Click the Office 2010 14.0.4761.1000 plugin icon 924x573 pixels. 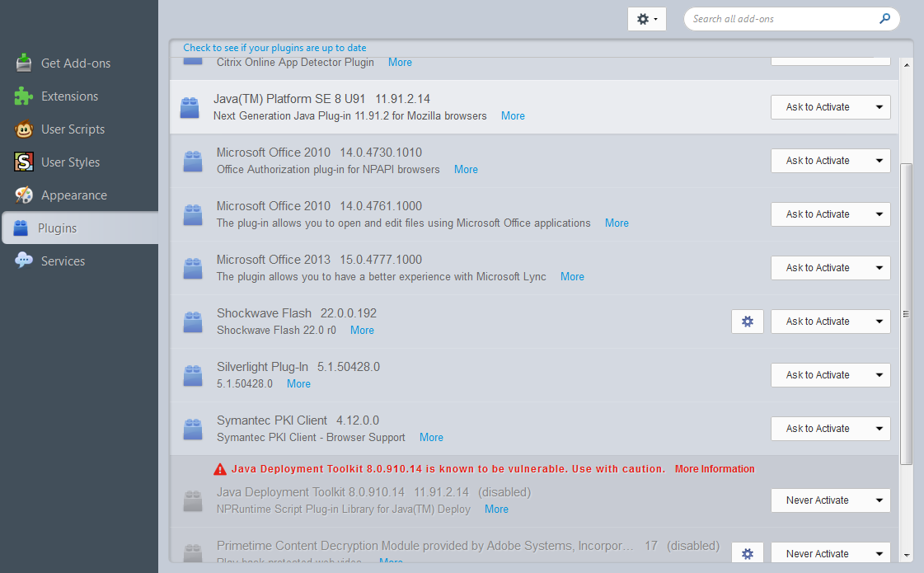pyautogui.click(x=193, y=215)
